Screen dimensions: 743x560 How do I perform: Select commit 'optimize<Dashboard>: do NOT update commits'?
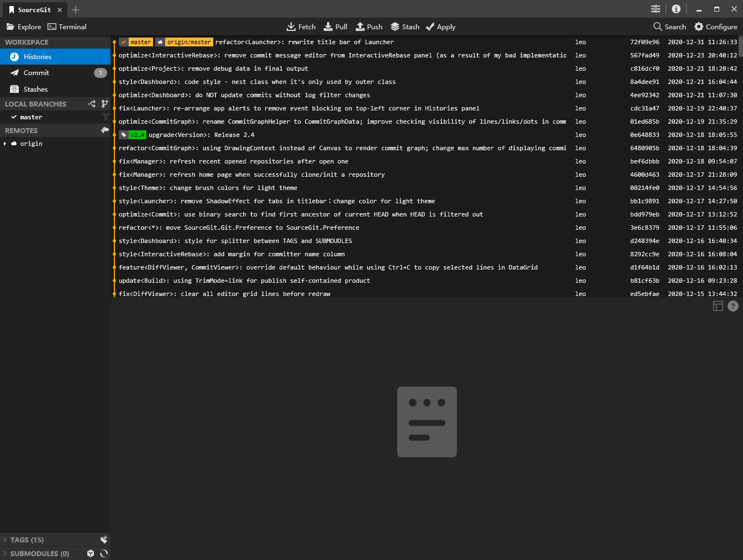(x=425, y=95)
